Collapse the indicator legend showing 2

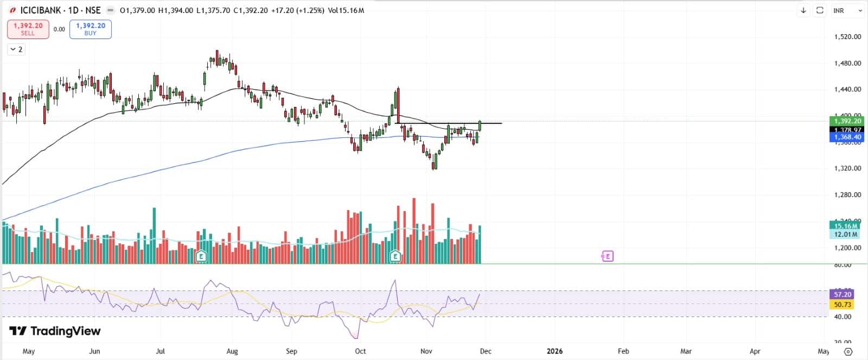[x=16, y=49]
